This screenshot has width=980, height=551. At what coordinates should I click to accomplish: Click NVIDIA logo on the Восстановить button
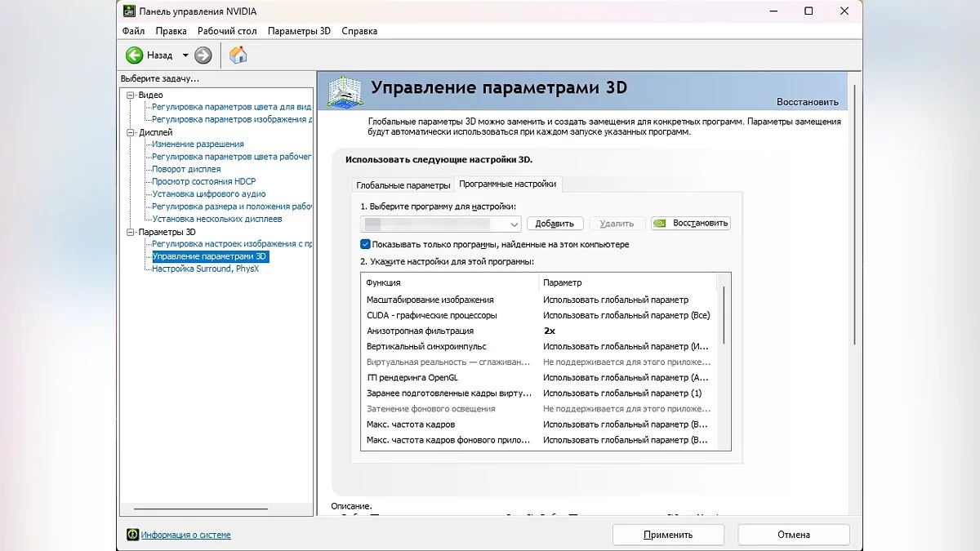[x=660, y=224]
